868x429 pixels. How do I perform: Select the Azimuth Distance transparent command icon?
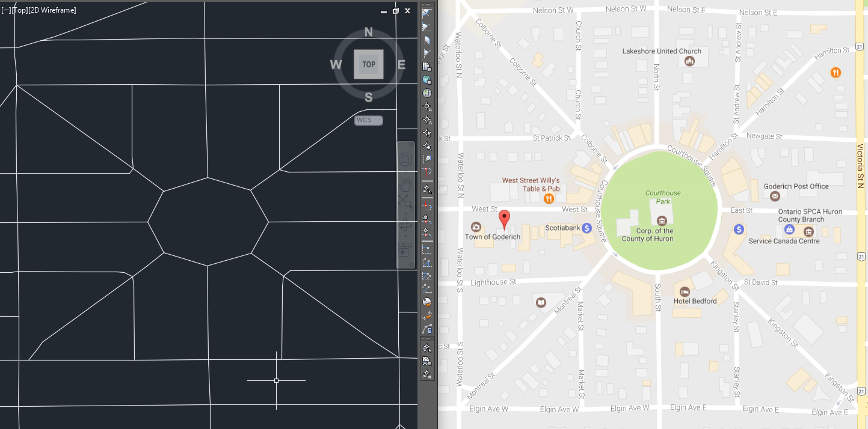pyautogui.click(x=427, y=40)
